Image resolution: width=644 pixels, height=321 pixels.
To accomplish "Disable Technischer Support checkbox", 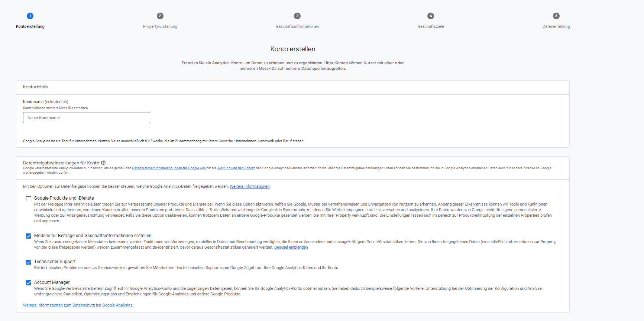I will pyautogui.click(x=29, y=262).
